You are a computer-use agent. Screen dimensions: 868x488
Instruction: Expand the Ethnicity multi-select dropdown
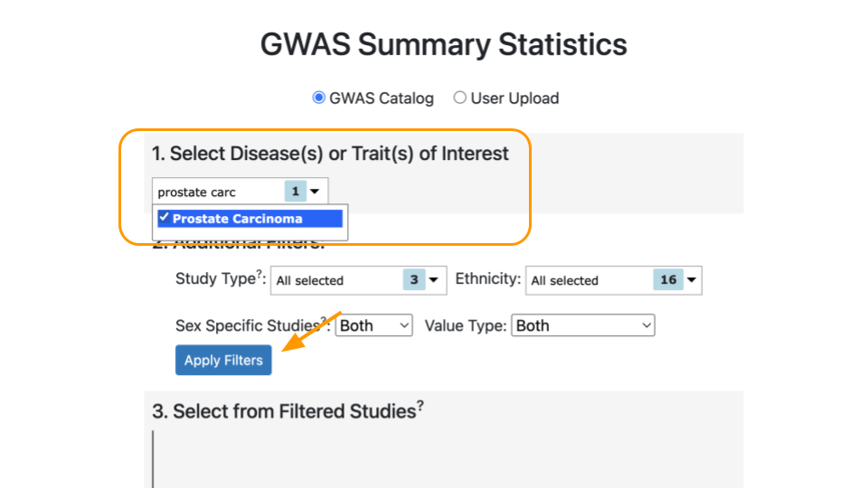(x=613, y=280)
